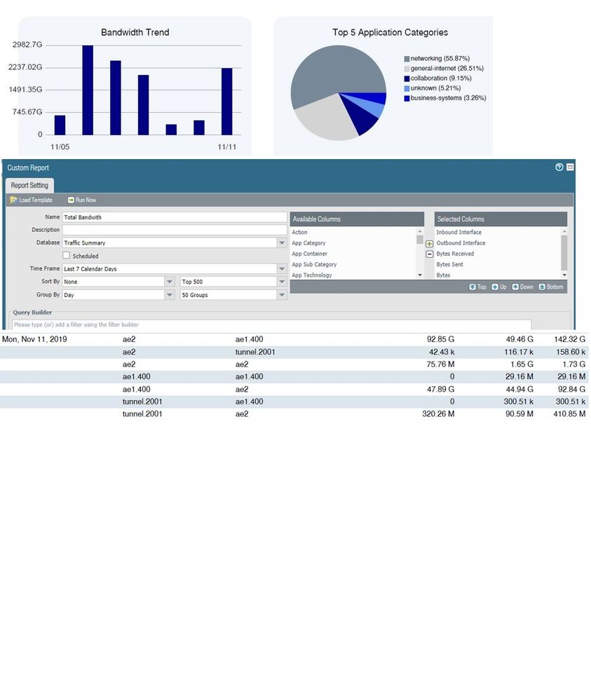Select App Sub Category in Available Columns
The height and width of the screenshot is (700, 591).
314,264
